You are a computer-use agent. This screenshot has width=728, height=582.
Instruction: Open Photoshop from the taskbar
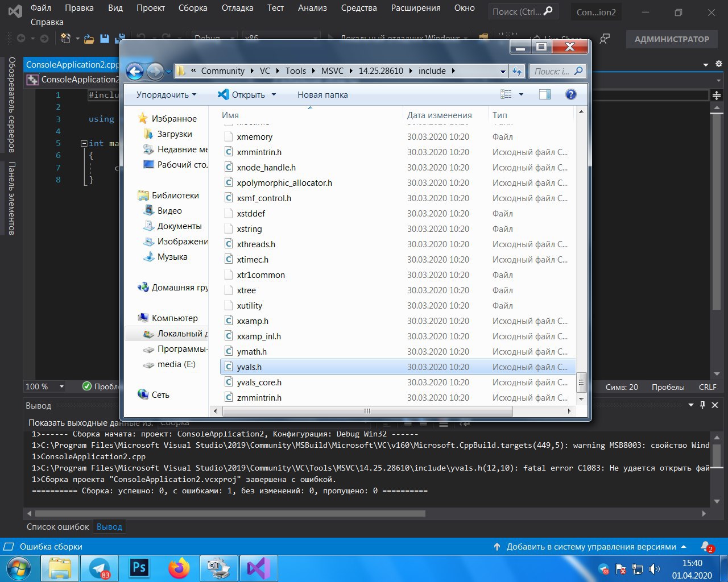click(139, 568)
